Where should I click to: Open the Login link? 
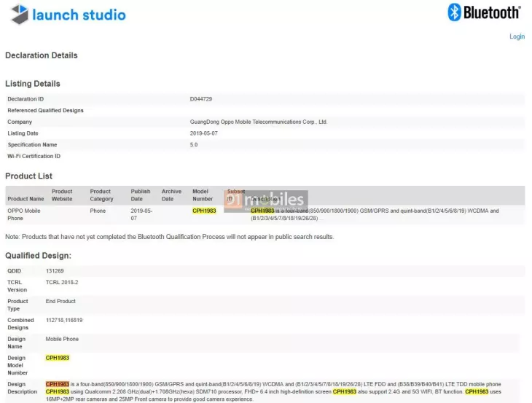517,36
